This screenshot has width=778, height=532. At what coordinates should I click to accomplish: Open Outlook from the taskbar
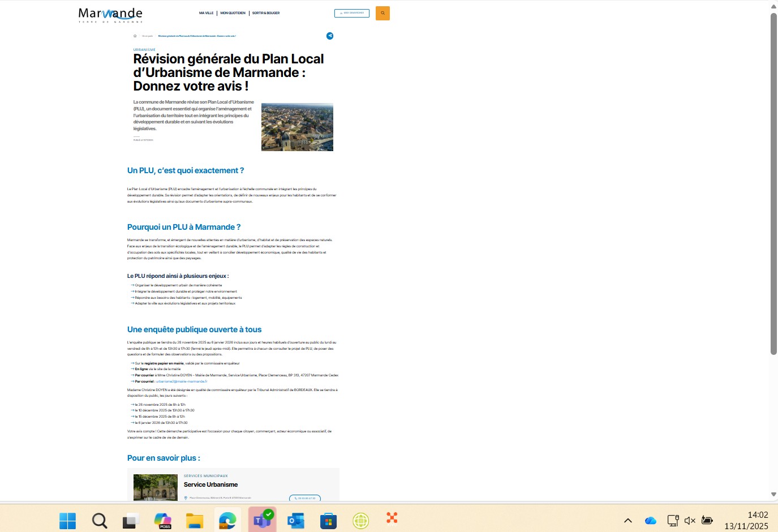click(x=295, y=520)
